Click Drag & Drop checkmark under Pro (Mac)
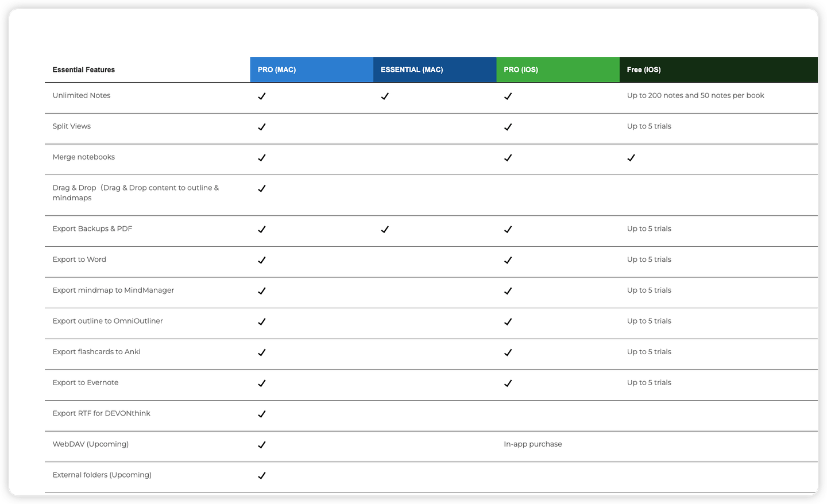The height and width of the screenshot is (504, 827). click(x=262, y=188)
